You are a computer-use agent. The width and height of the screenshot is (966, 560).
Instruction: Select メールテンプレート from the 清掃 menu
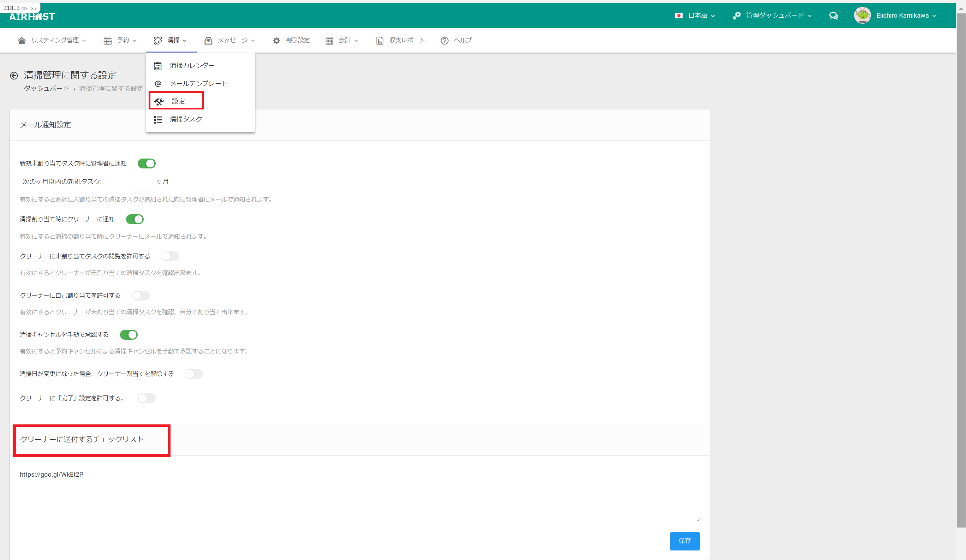point(198,84)
